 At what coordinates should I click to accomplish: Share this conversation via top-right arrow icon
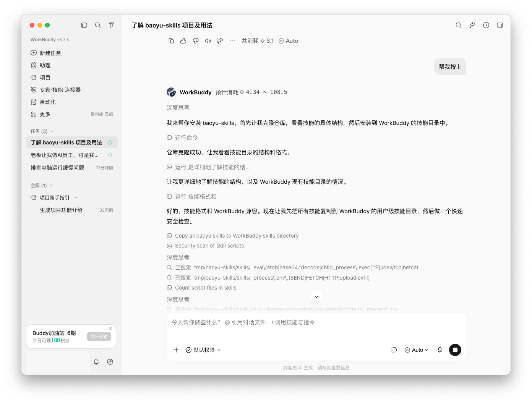[472, 25]
